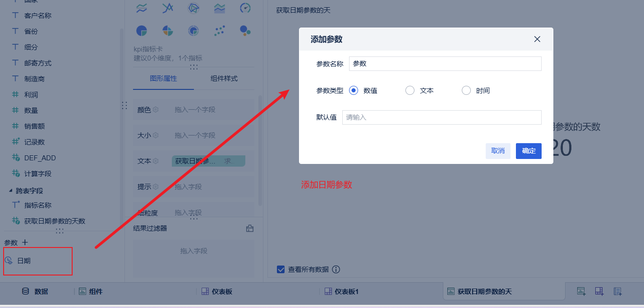Screen dimensions: 644x308
Task: Select the 销售额 field
Action: pos(34,126)
